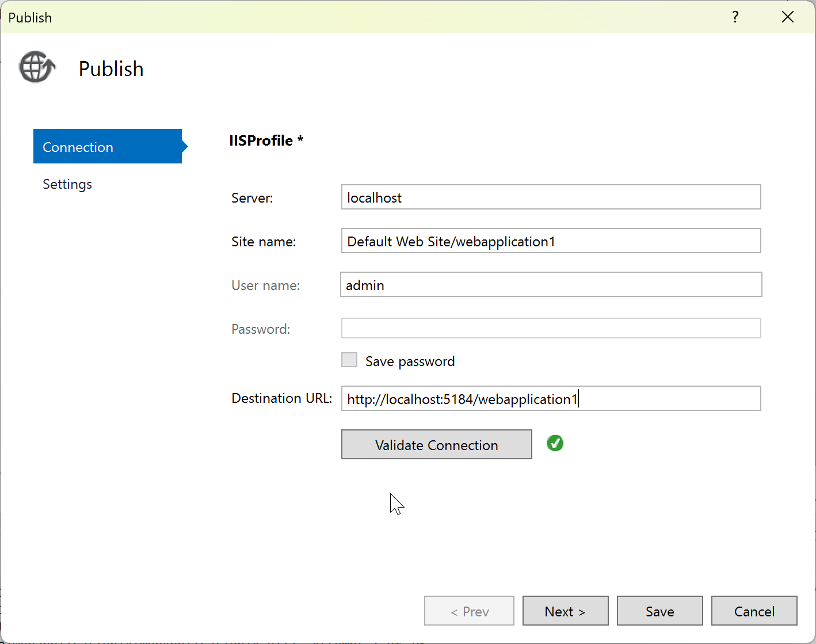Click the green validation success checkmark

point(555,443)
